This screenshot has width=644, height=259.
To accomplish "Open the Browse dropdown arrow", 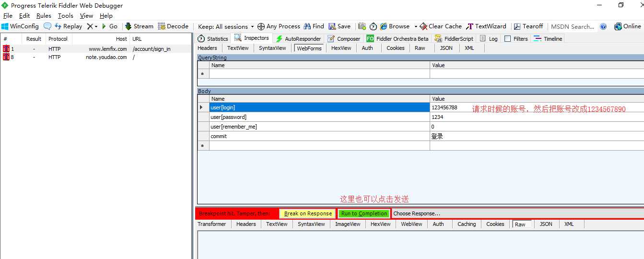I will (416, 26).
